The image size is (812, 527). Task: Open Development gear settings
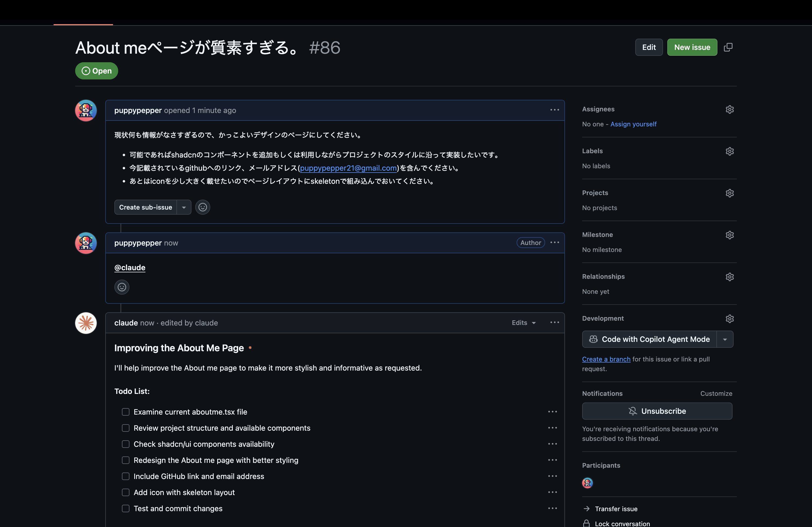[730, 319]
